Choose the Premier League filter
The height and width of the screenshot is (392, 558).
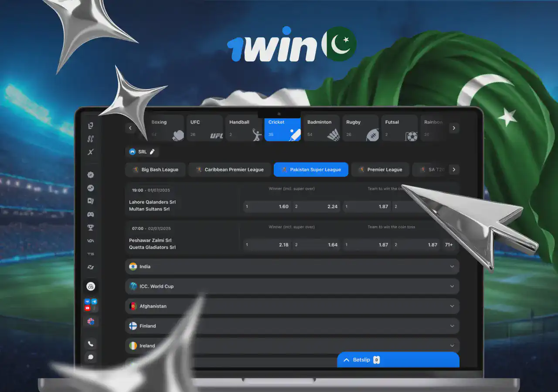[380, 169]
